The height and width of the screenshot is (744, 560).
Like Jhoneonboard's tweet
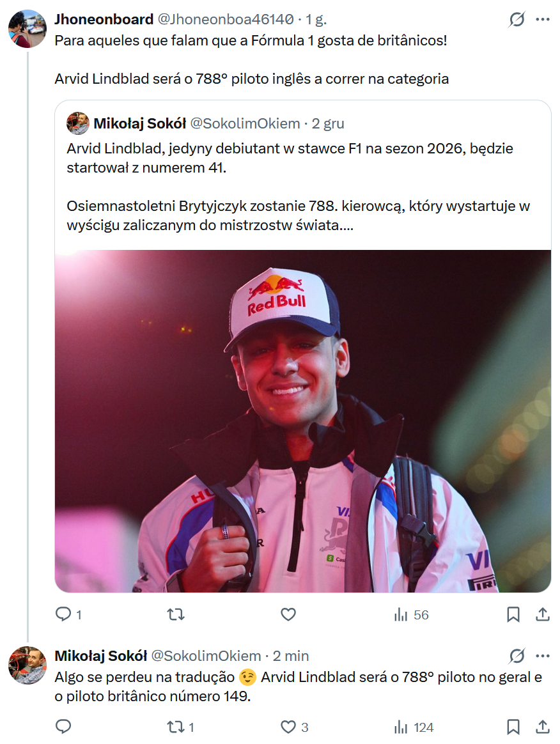pyautogui.click(x=288, y=615)
